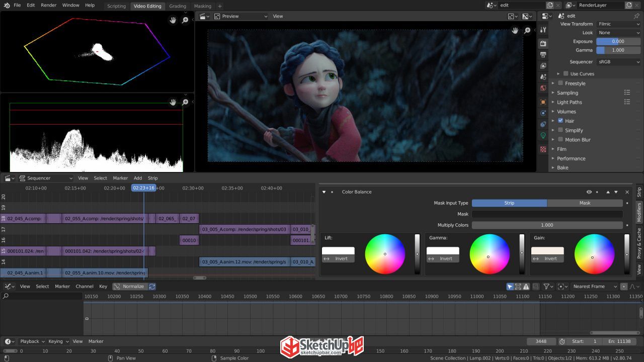Toggle Color Balance modifier visibility eye
Viewport: 644px width, 362px height.
click(589, 192)
